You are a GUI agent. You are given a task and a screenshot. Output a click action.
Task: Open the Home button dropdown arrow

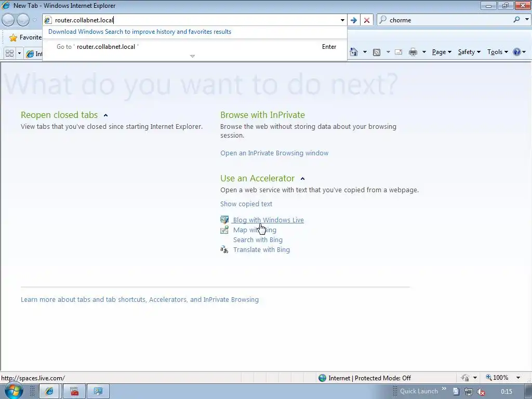click(x=365, y=52)
